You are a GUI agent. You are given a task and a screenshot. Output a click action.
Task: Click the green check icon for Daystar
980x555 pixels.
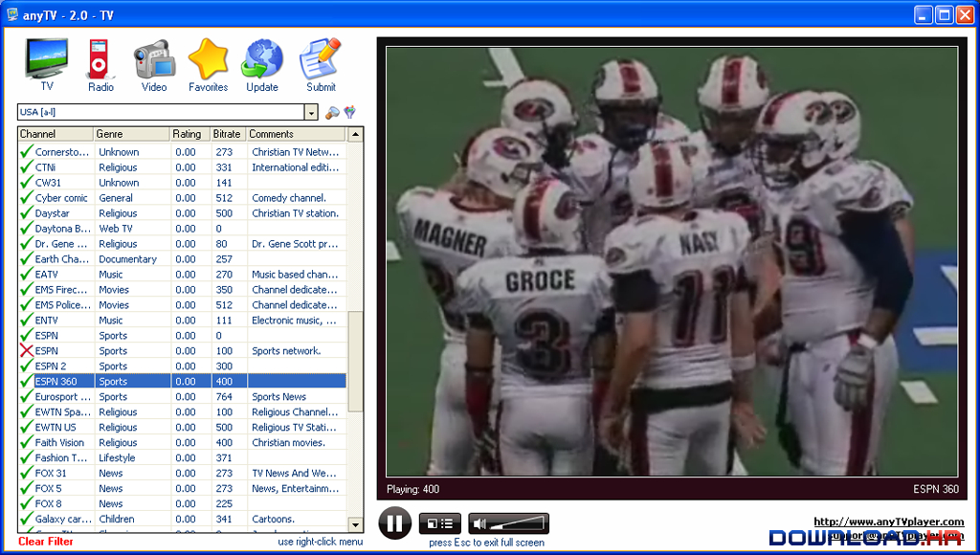26,213
